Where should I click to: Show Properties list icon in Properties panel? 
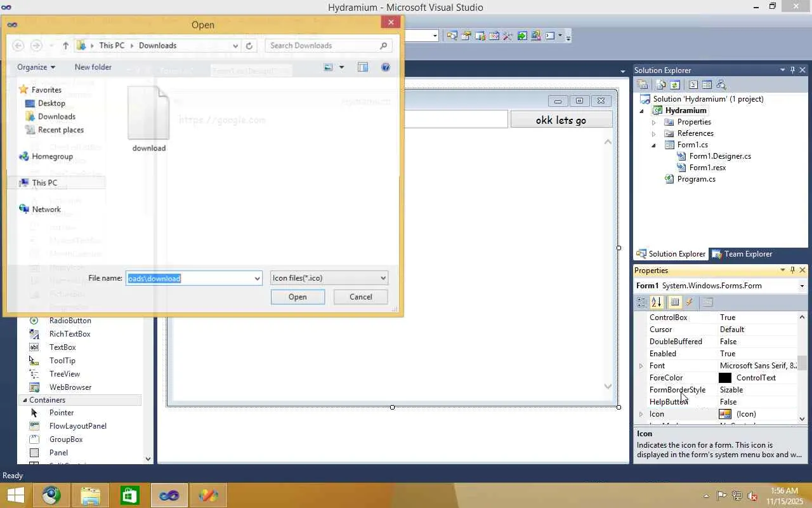(675, 302)
